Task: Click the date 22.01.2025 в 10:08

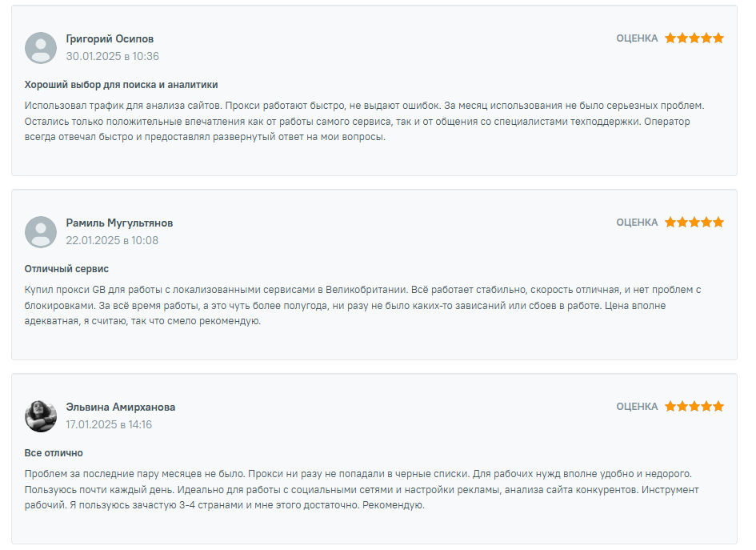Action: click(x=112, y=241)
